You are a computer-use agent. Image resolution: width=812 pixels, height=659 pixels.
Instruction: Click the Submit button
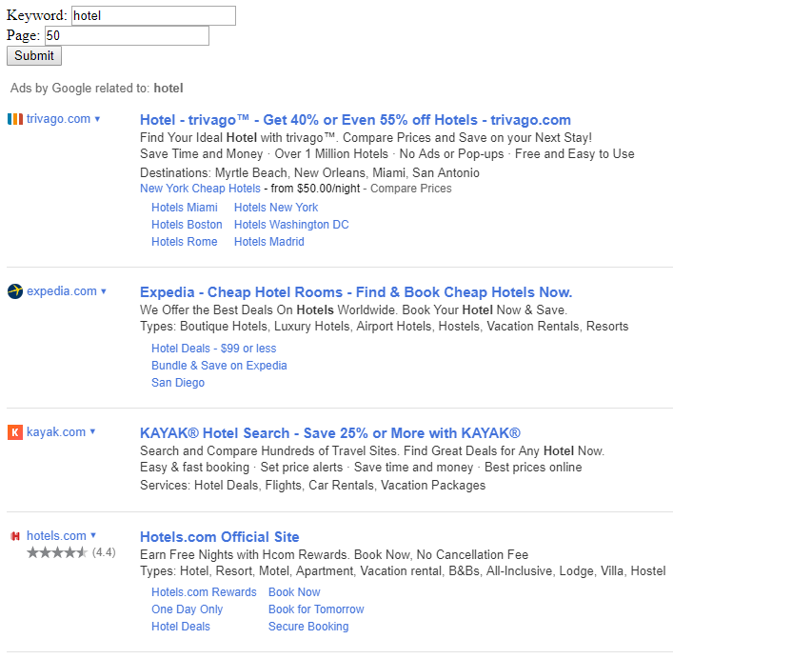click(34, 56)
